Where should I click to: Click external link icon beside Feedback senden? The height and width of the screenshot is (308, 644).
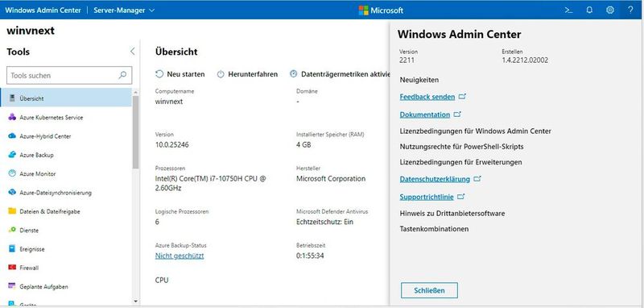462,97
